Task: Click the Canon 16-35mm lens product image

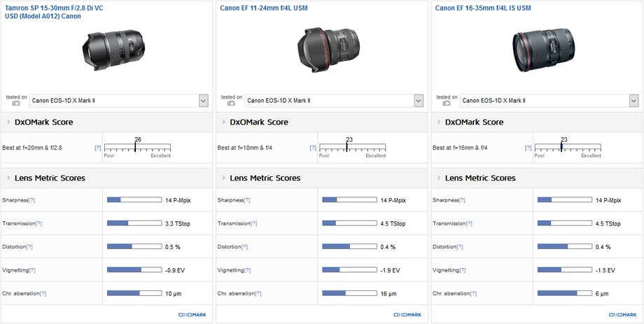Action: 544,50
